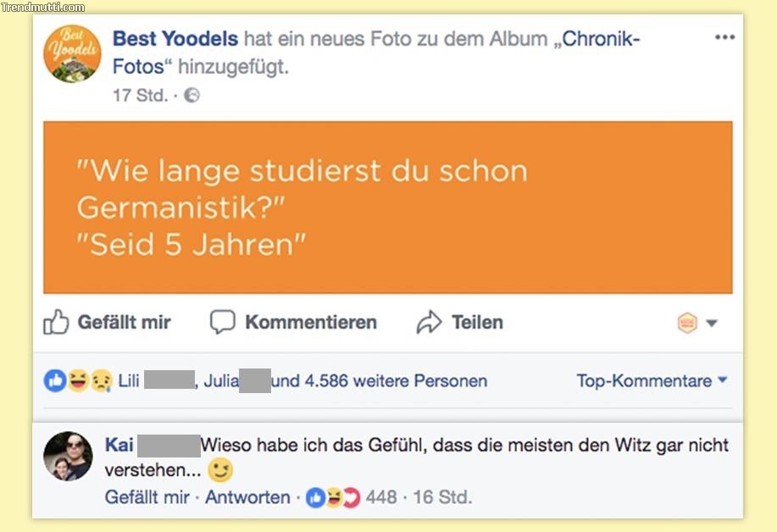Like Kai's comment via Gefällt mir
This screenshot has height=532, width=777.
(147, 497)
